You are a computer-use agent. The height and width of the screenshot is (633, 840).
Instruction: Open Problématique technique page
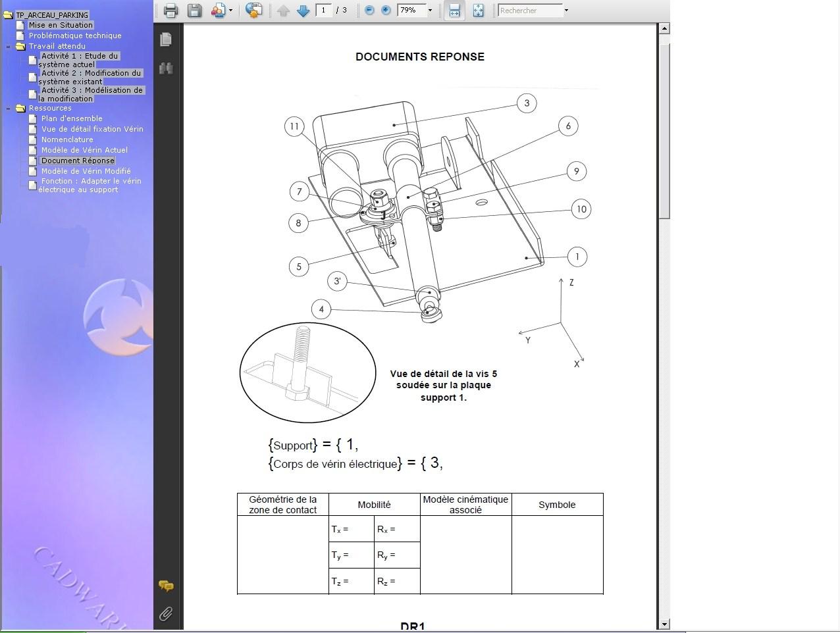point(74,36)
